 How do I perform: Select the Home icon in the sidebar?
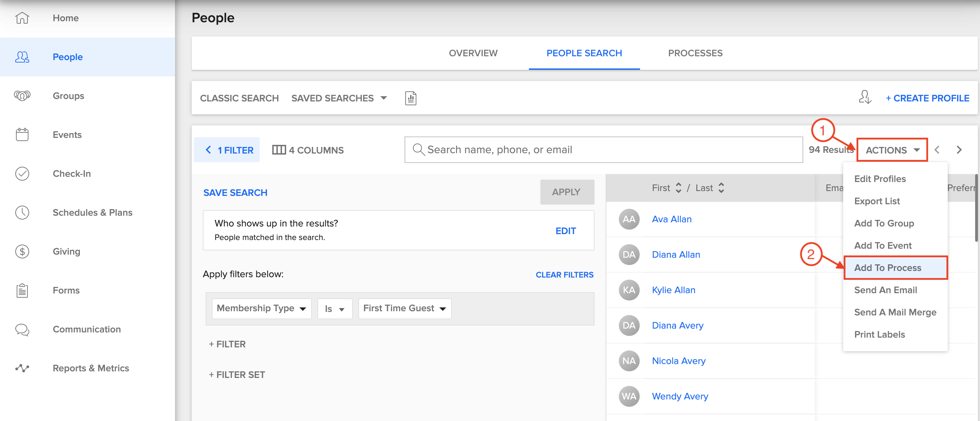point(22,17)
